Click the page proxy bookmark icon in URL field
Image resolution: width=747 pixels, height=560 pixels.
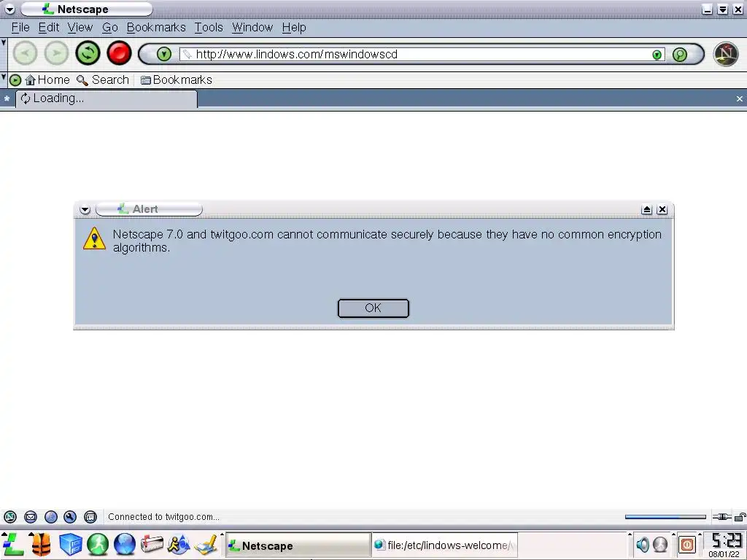[x=187, y=54]
